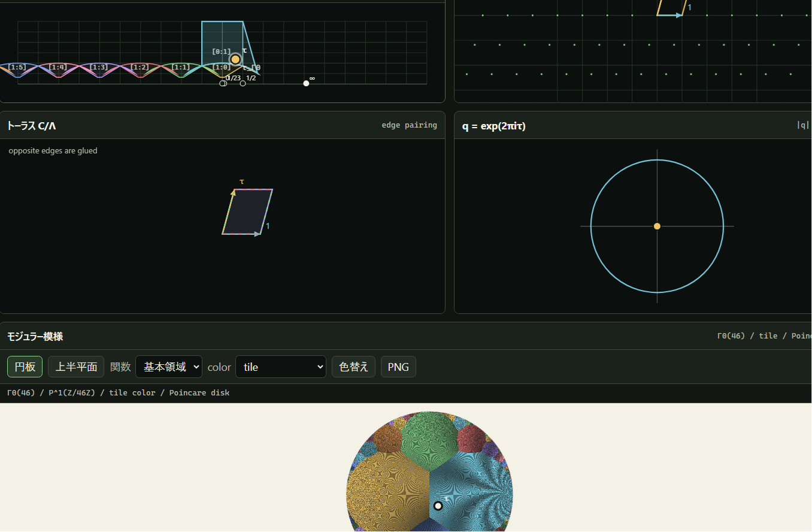The width and height of the screenshot is (812, 532).
Task: Click the [1:2] coset tile label
Action: tap(140, 67)
